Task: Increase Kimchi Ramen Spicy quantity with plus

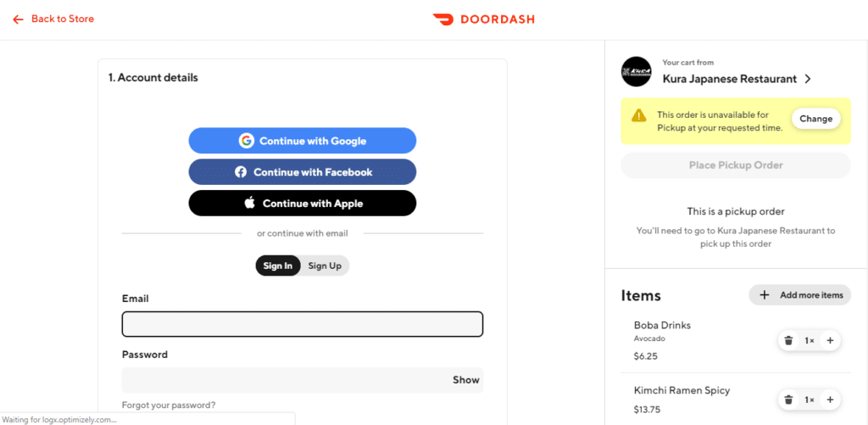Action: click(x=830, y=400)
